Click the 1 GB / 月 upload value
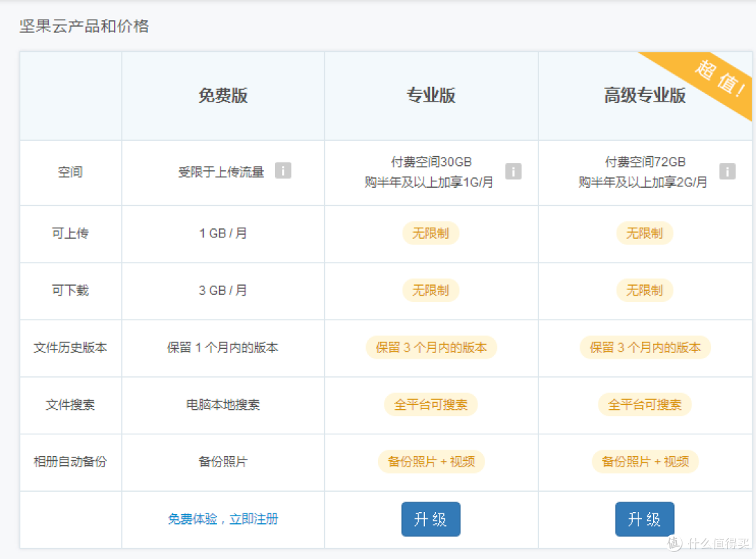 (223, 233)
